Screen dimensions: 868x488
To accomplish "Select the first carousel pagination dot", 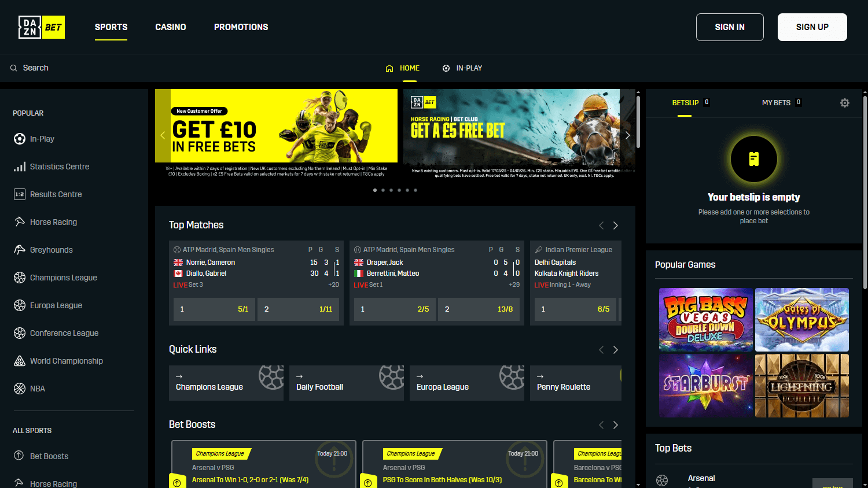I will (375, 190).
